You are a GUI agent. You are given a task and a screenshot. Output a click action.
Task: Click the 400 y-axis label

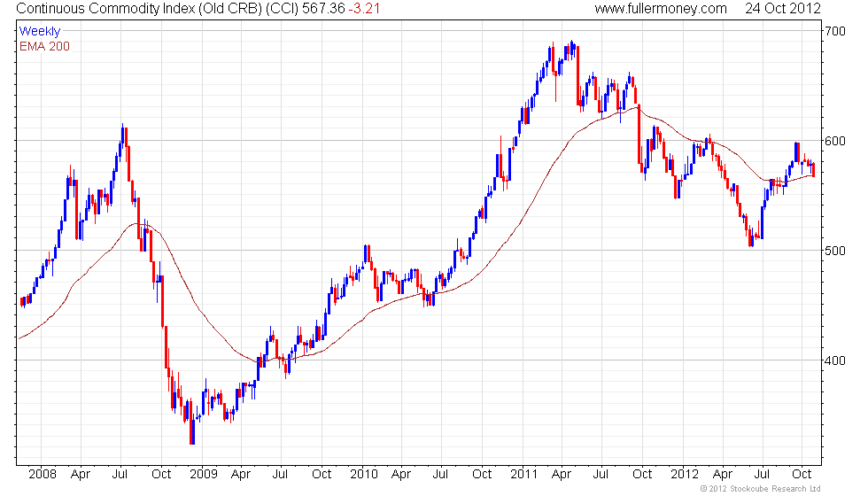834,360
